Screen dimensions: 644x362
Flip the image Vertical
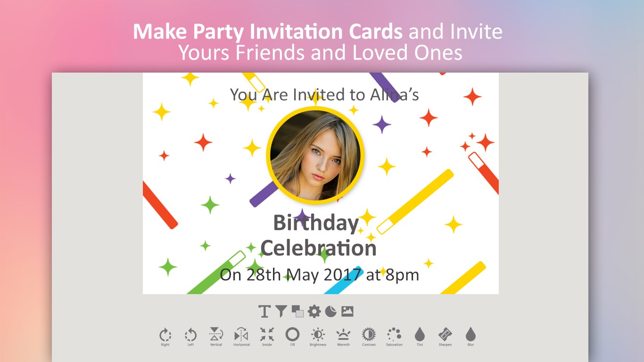[216, 337]
